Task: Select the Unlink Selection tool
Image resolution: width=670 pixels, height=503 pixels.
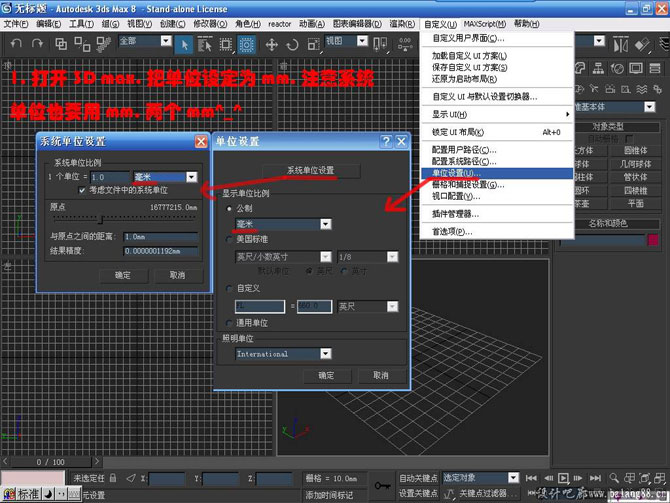Action: [82, 44]
